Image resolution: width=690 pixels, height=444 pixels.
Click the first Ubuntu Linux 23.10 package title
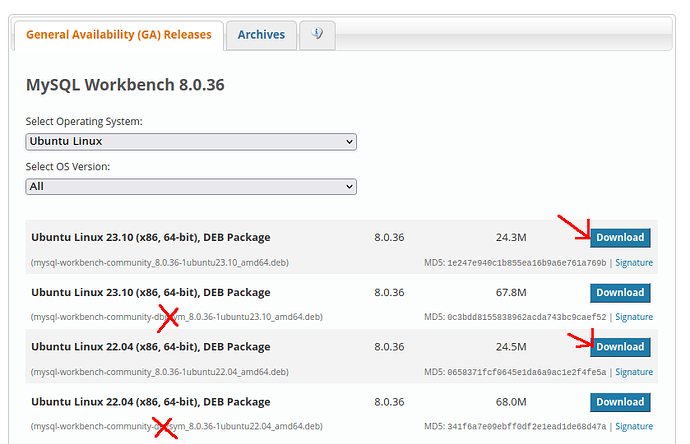pos(151,238)
